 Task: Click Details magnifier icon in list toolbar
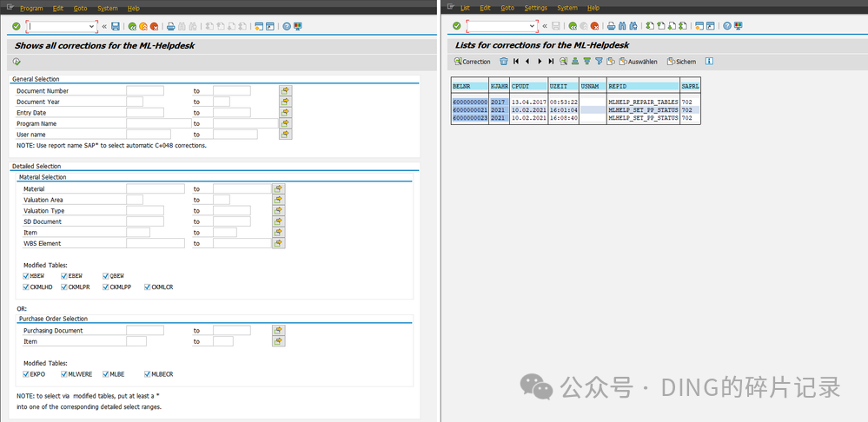564,62
